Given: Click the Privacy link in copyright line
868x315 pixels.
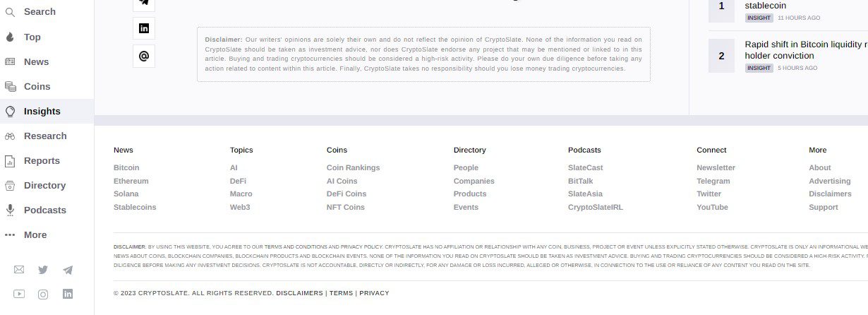Looking at the screenshot, I should pyautogui.click(x=374, y=293).
